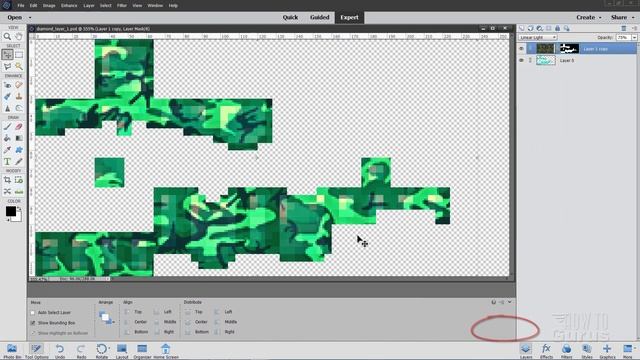Select the Eraser tool
The height and width of the screenshot is (360, 640).
click(19, 127)
